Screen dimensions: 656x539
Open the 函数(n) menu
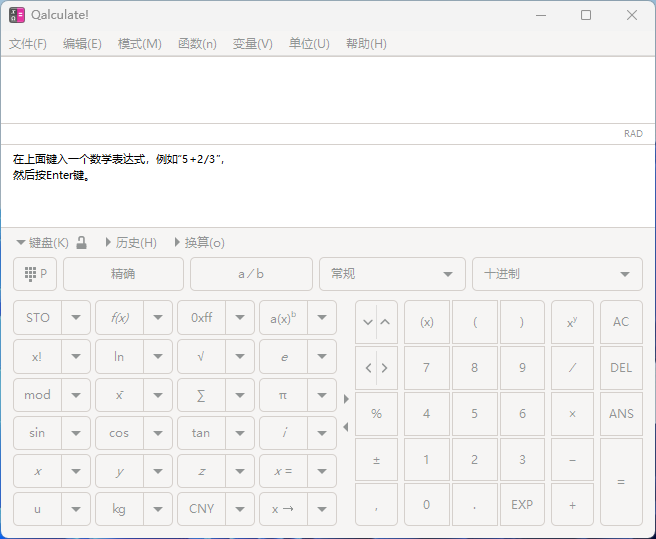click(197, 44)
